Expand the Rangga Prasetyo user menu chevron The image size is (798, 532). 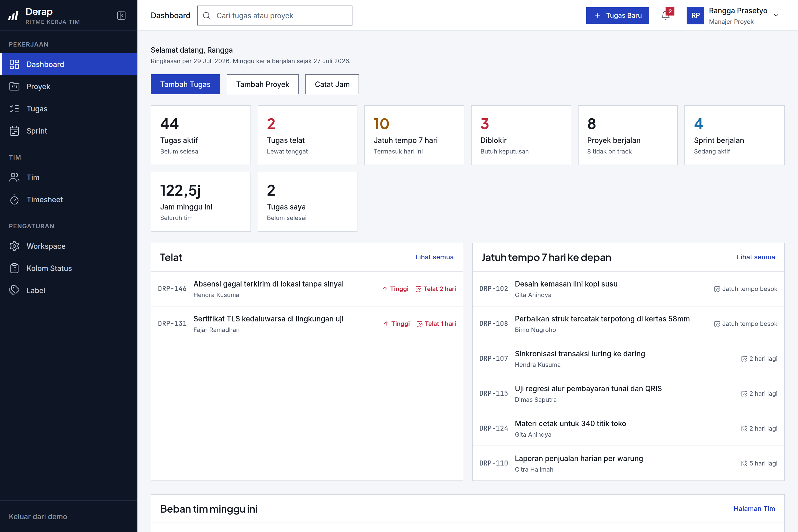776,16
